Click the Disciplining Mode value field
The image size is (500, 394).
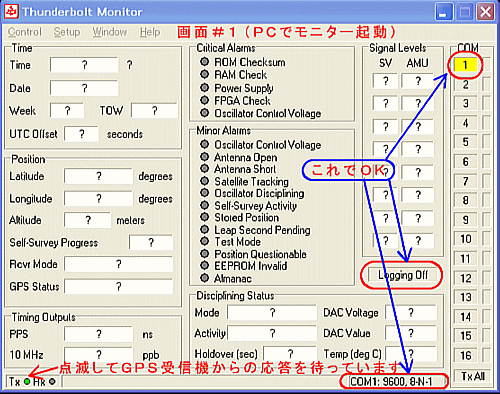(272, 313)
